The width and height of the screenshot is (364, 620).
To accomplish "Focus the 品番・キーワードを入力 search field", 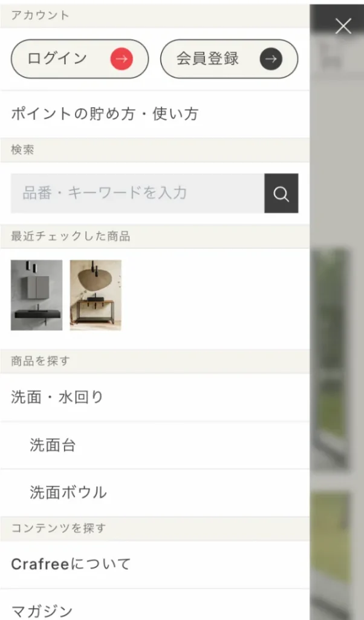I will tap(137, 193).
